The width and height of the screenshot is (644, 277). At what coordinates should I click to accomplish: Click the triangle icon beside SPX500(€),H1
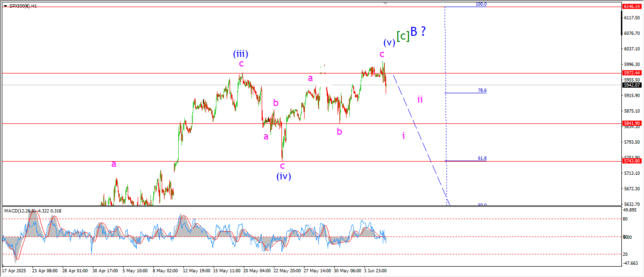pos(5,6)
